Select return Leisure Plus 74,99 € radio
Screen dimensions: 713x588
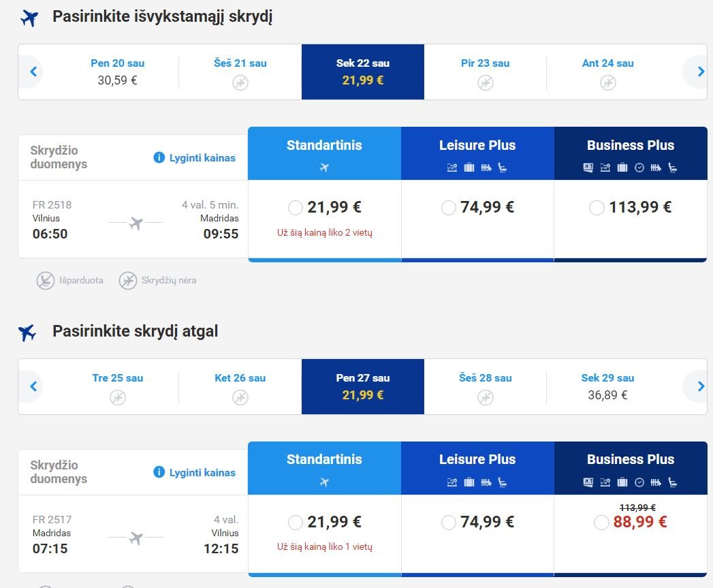coord(448,523)
